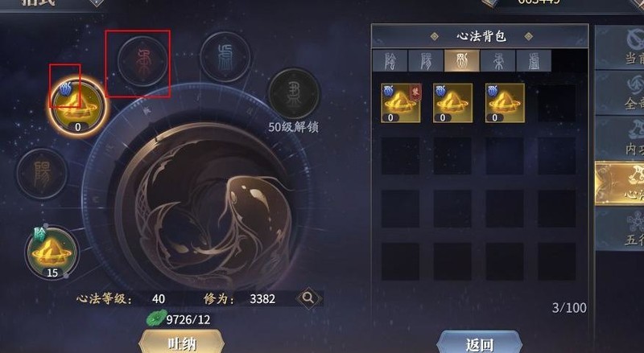Viewport: 644px width, 353px height.
Task: Select first backpack item with red tag
Action: tap(401, 103)
